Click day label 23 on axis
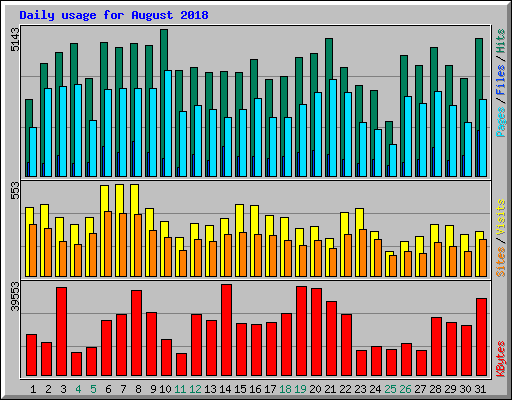The width and height of the screenshot is (512, 400). (360, 389)
